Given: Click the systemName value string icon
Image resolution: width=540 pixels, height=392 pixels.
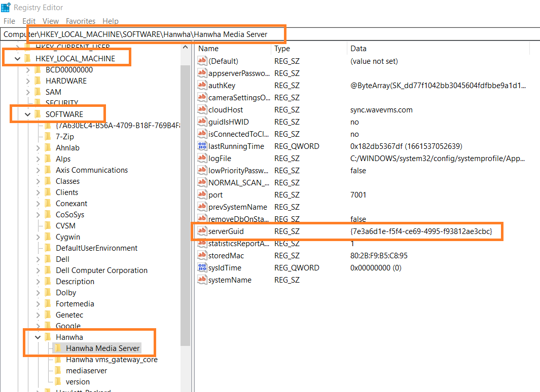Looking at the screenshot, I should [202, 280].
